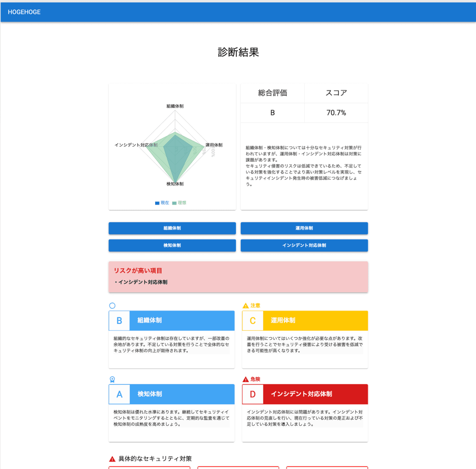This screenshot has width=476, height=469.
Task: Open the インシデント対応体制 section button
Action: point(304,246)
